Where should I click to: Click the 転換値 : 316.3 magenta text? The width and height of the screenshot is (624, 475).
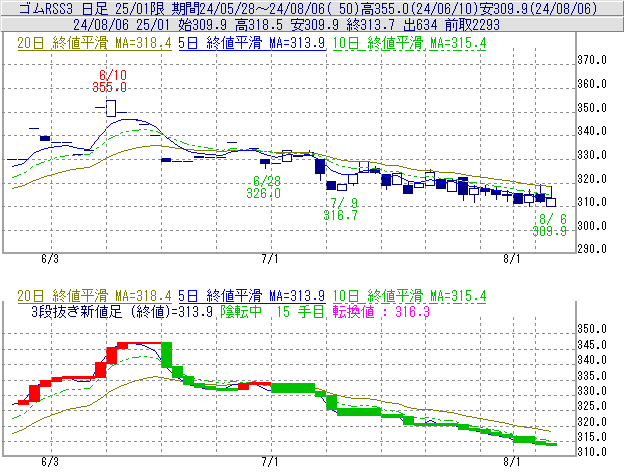[381, 312]
